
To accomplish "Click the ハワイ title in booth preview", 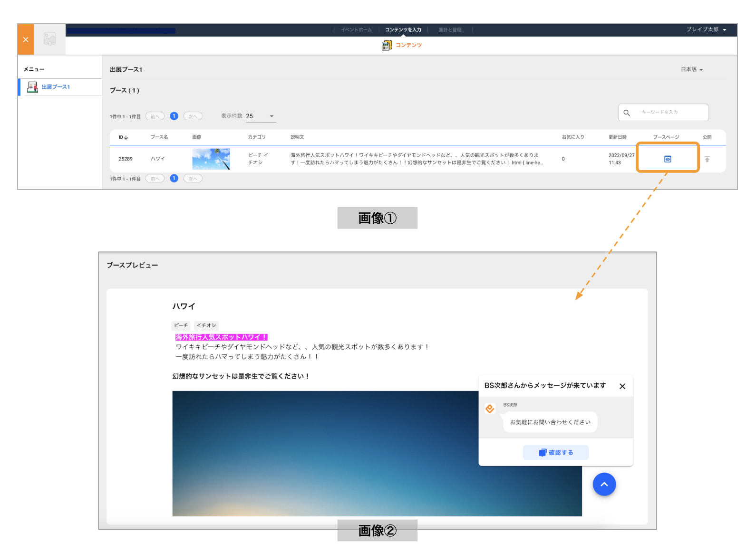I will [184, 306].
